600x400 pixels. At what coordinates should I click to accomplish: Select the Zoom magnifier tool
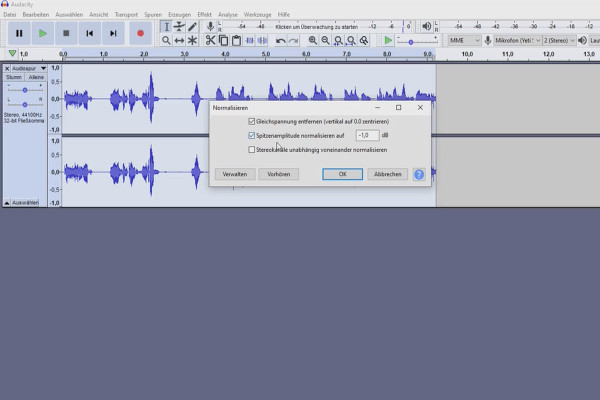click(x=166, y=40)
